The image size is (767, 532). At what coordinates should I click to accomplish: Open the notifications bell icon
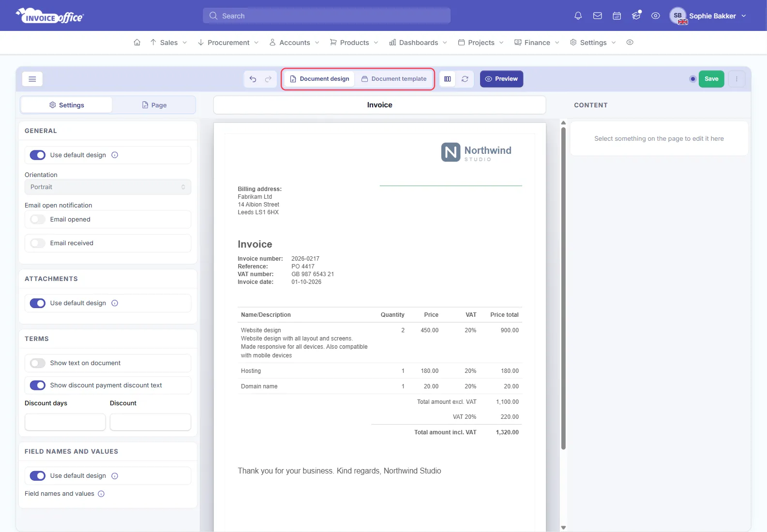coord(578,16)
